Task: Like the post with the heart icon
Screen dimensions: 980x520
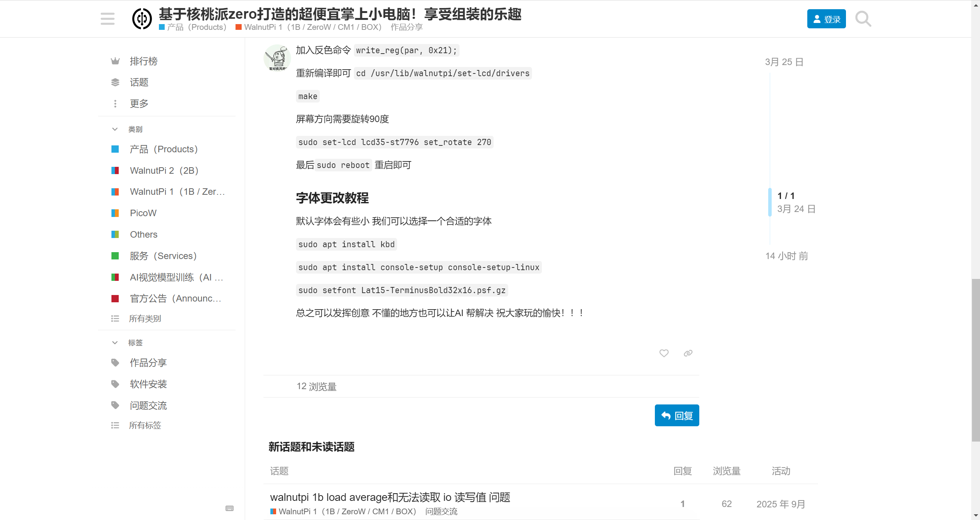Action: (664, 353)
